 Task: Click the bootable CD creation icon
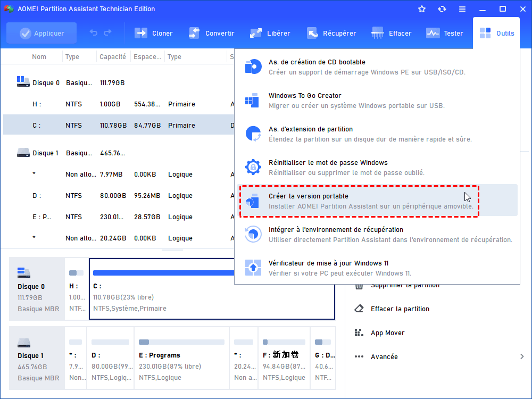point(253,66)
